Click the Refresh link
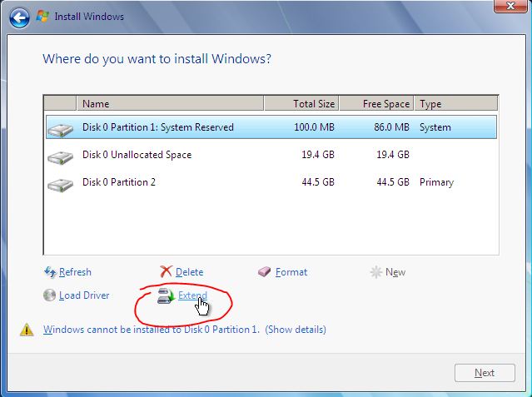The image size is (532, 397). click(75, 272)
